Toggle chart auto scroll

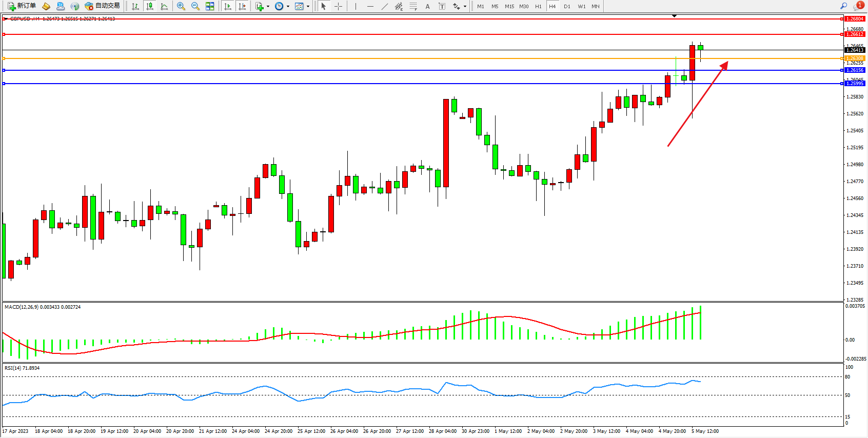point(228,6)
